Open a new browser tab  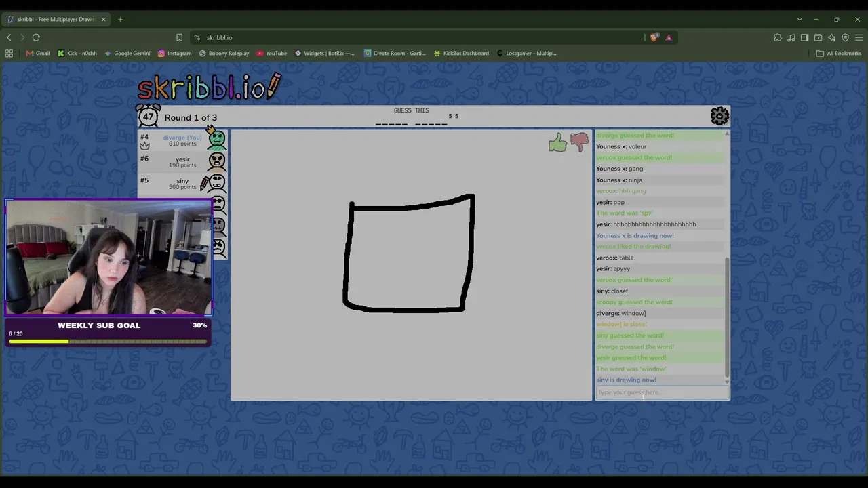pyautogui.click(x=120, y=19)
